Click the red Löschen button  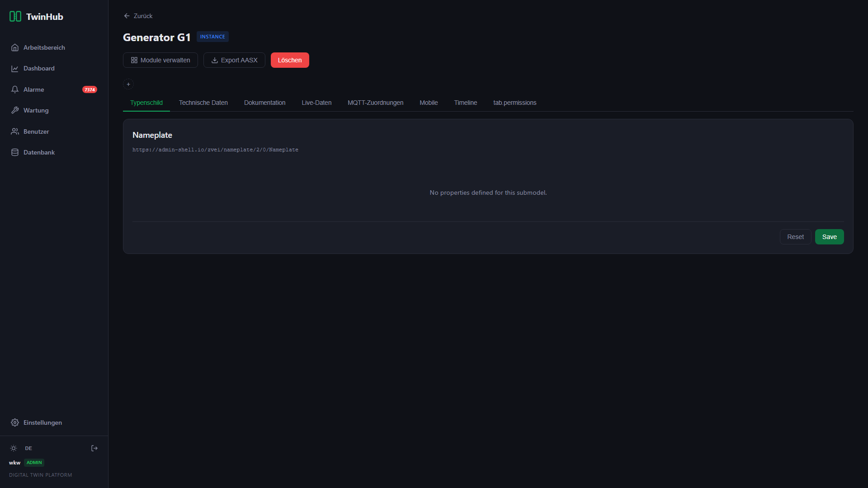pyautogui.click(x=290, y=60)
